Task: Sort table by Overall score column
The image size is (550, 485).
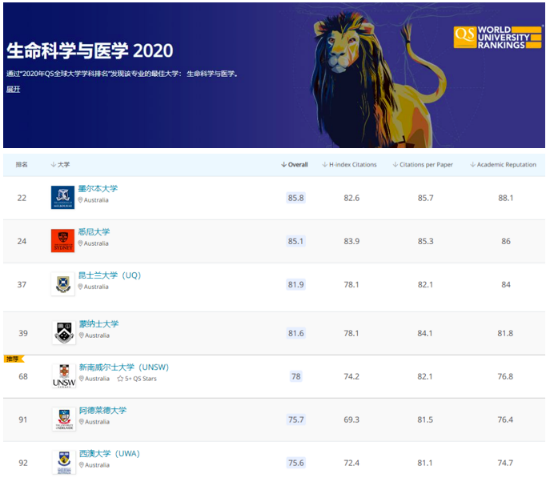Action: (x=295, y=164)
